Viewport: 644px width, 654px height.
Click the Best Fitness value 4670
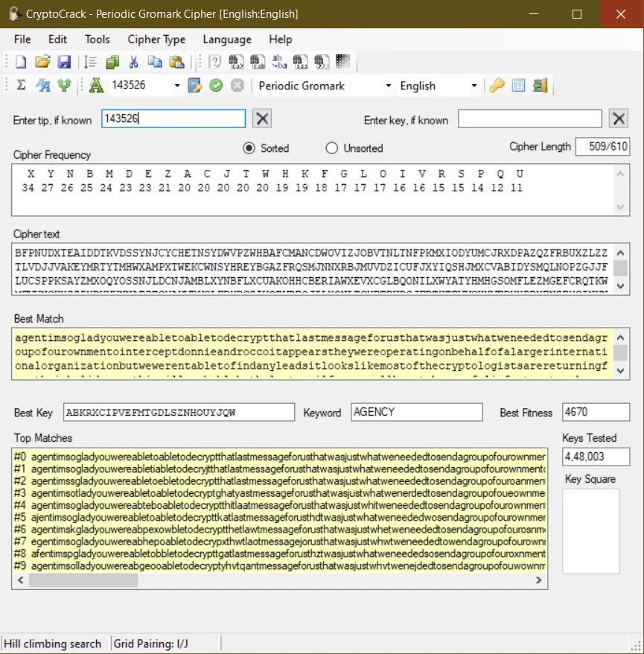[596, 412]
